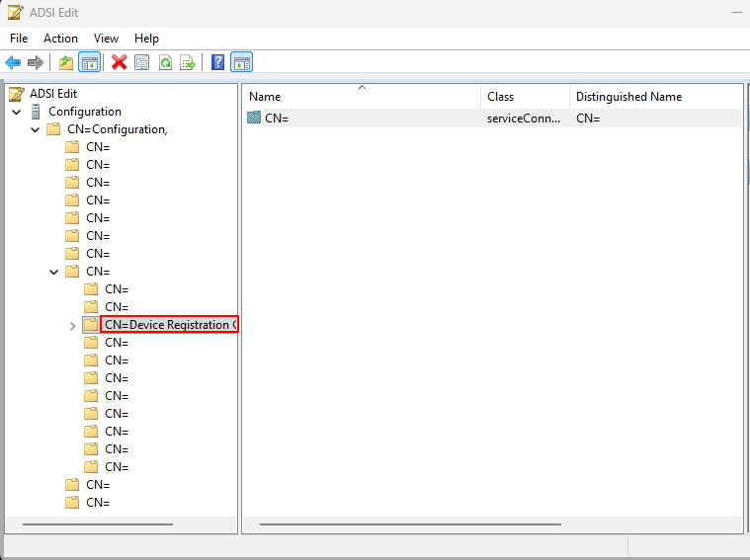750x560 pixels.
Task: Select the CN=Configuration, tree container
Action: [118, 129]
